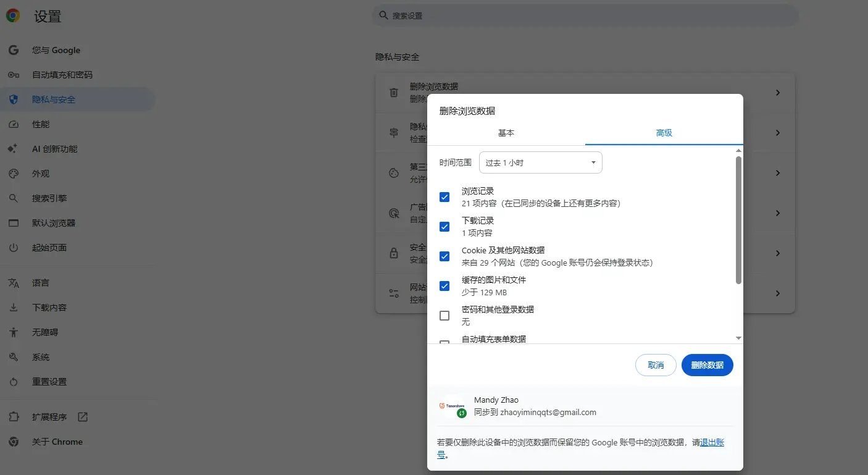Screen dimensions: 868x475
Task: Enable the 密码和其他登录数据 checkbox
Action: click(444, 316)
